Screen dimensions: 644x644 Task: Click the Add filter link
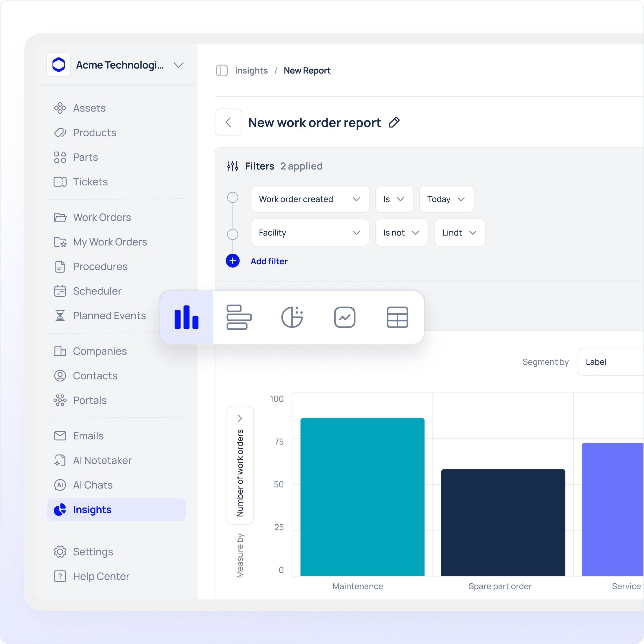[269, 261]
